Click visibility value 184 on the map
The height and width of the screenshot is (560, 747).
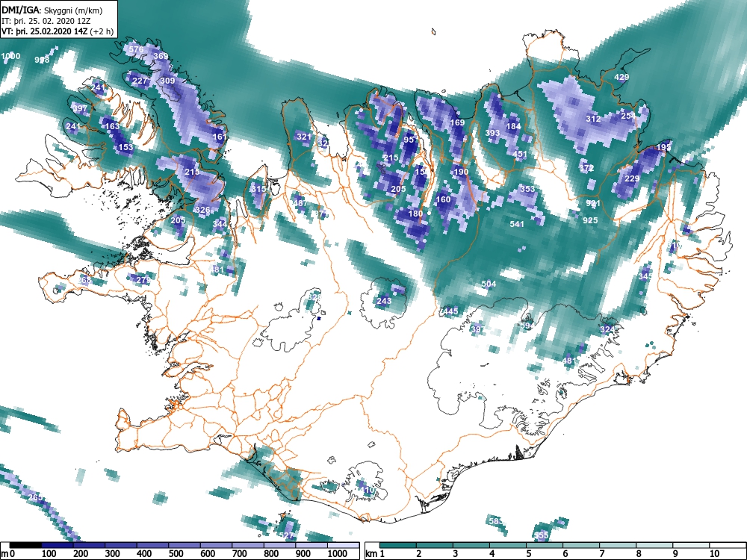(514, 126)
